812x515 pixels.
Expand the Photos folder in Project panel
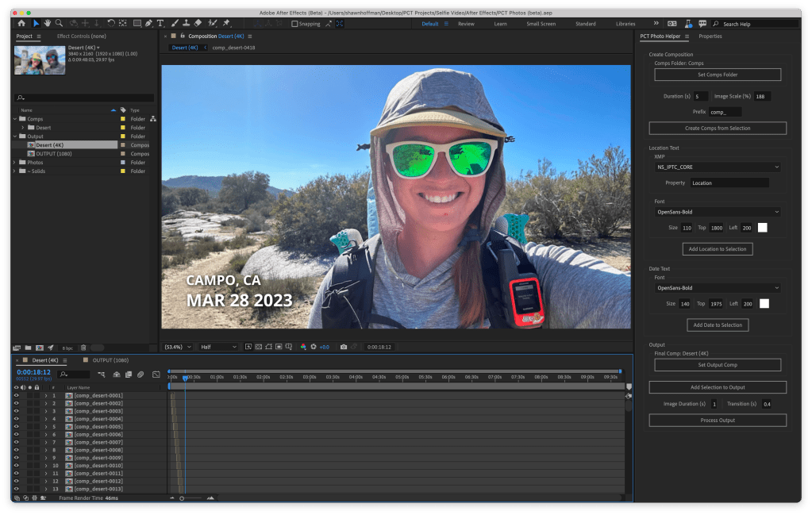(x=15, y=162)
